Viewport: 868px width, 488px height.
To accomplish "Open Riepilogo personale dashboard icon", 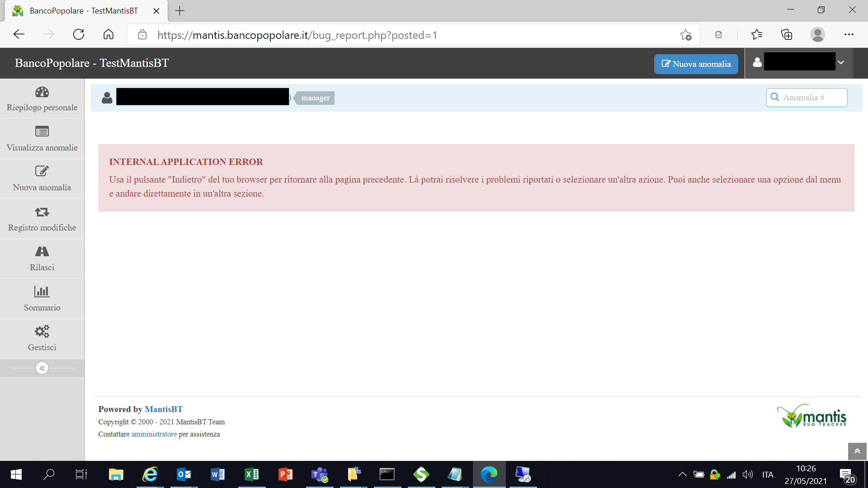I will click(x=42, y=92).
